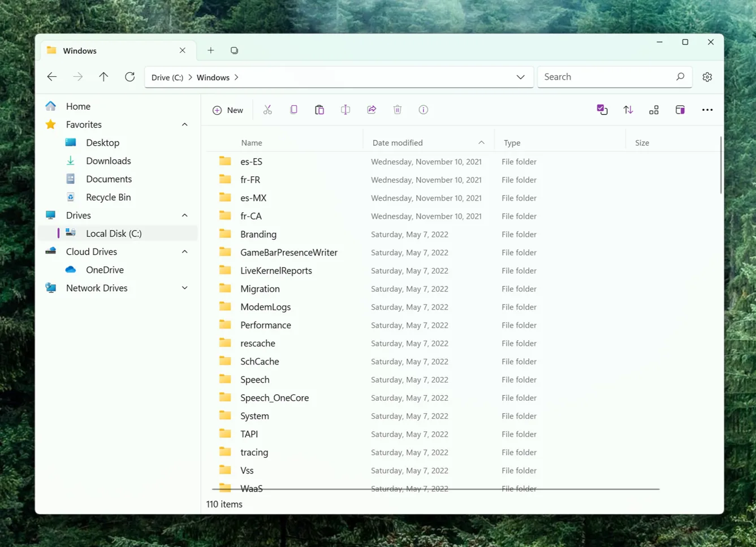Click the Sort icon with up-down arrows

(628, 109)
